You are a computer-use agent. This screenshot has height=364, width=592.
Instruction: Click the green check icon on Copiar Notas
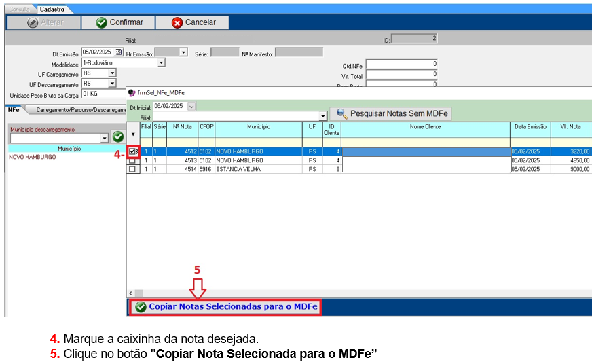coord(141,307)
